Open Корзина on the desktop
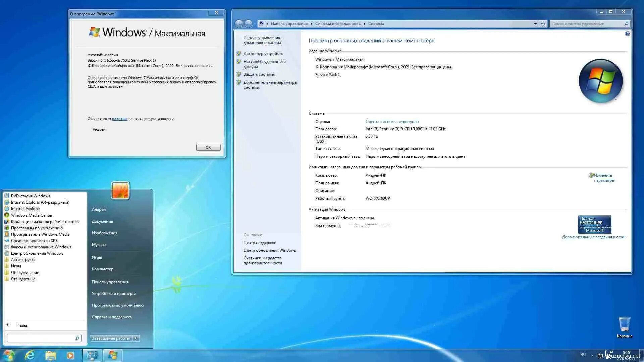The height and width of the screenshot is (362, 644). point(624,327)
